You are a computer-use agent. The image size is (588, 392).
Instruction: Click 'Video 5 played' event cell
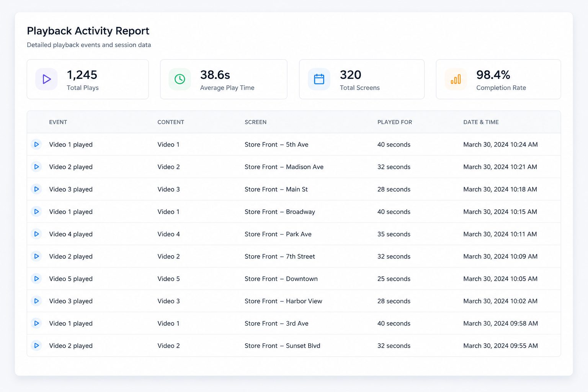coord(71,279)
